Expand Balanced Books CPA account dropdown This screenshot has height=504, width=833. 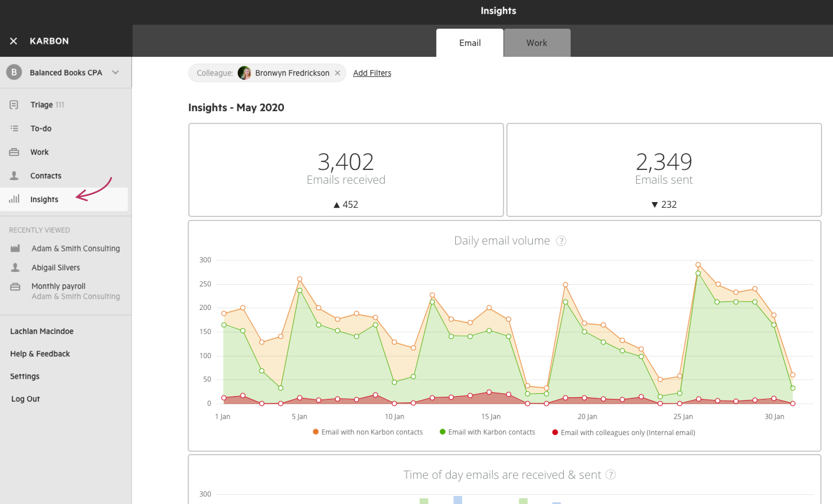pos(116,72)
